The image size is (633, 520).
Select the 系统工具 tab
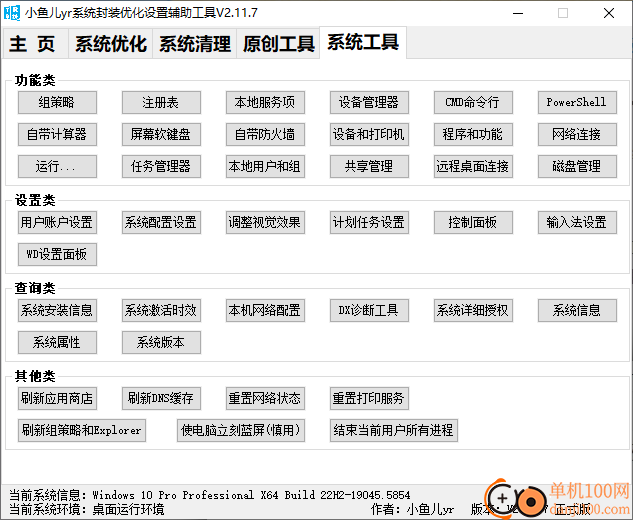pyautogui.click(x=363, y=43)
